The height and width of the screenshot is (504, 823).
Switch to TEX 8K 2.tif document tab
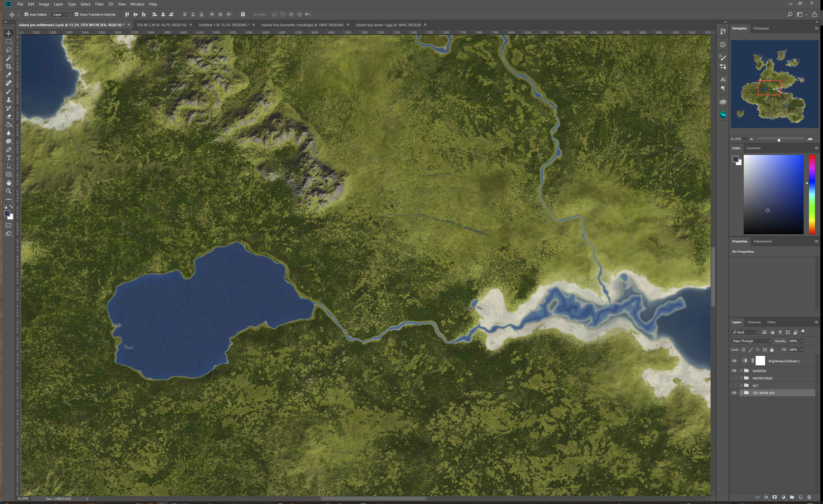[161, 25]
